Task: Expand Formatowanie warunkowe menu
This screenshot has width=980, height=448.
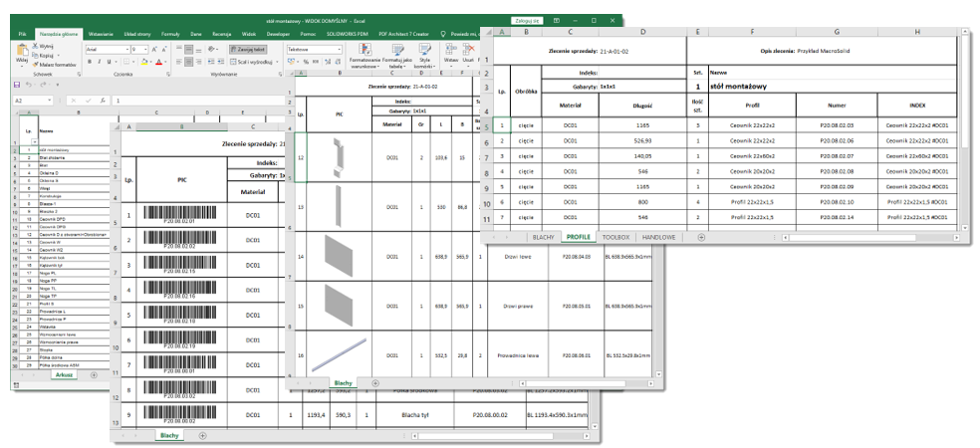Action: click(365, 55)
